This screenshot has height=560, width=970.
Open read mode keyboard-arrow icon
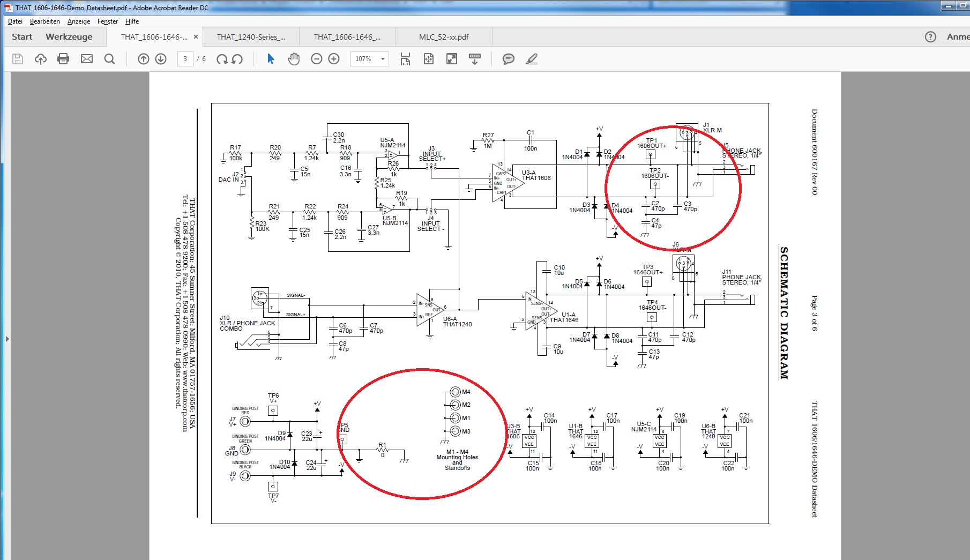(x=475, y=59)
